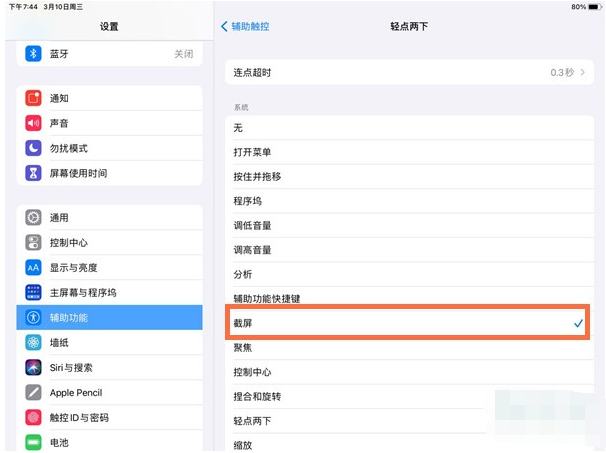Select 打开菜单 as double-tap action
Image resolution: width=606 pixels, height=453 pixels.
[406, 152]
